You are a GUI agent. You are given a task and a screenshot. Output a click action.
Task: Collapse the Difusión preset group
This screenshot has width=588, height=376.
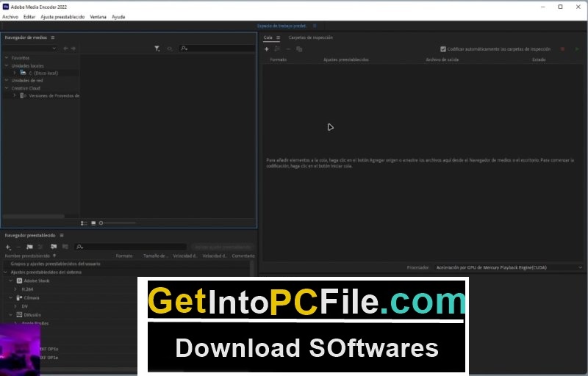coord(10,315)
